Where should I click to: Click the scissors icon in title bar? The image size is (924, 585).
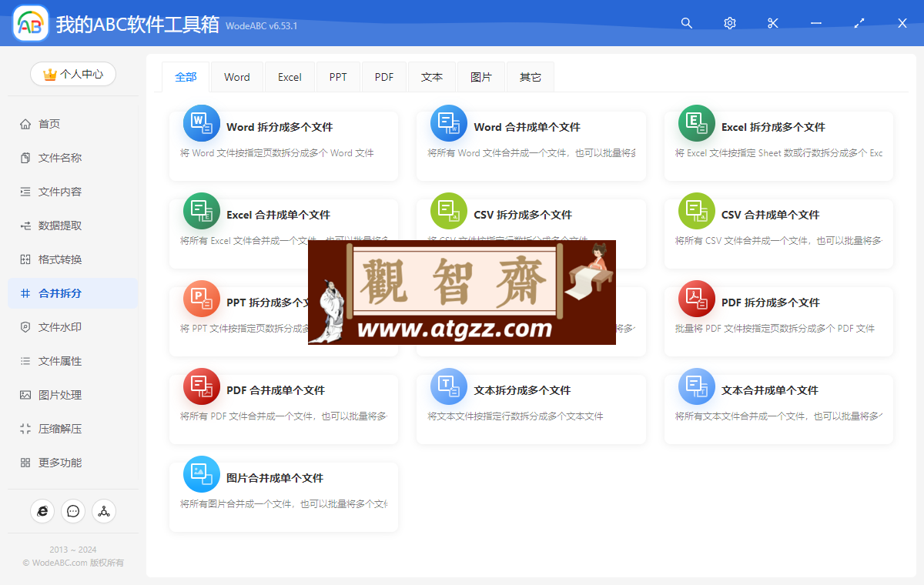click(773, 23)
